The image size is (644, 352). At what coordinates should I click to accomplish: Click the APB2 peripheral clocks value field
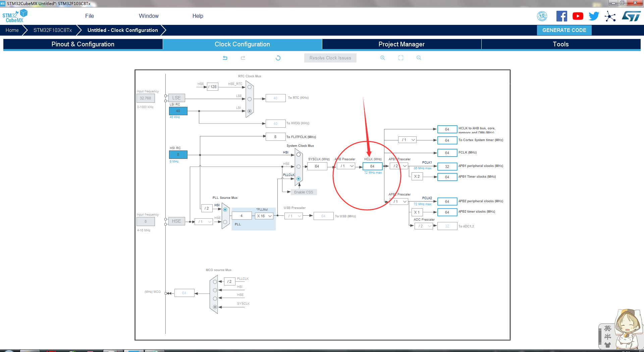[x=447, y=202]
